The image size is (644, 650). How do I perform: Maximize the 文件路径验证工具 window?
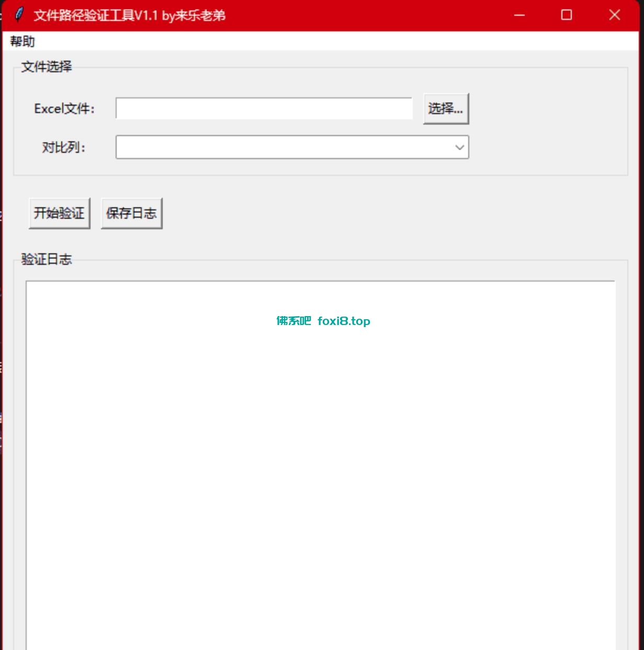click(x=567, y=15)
